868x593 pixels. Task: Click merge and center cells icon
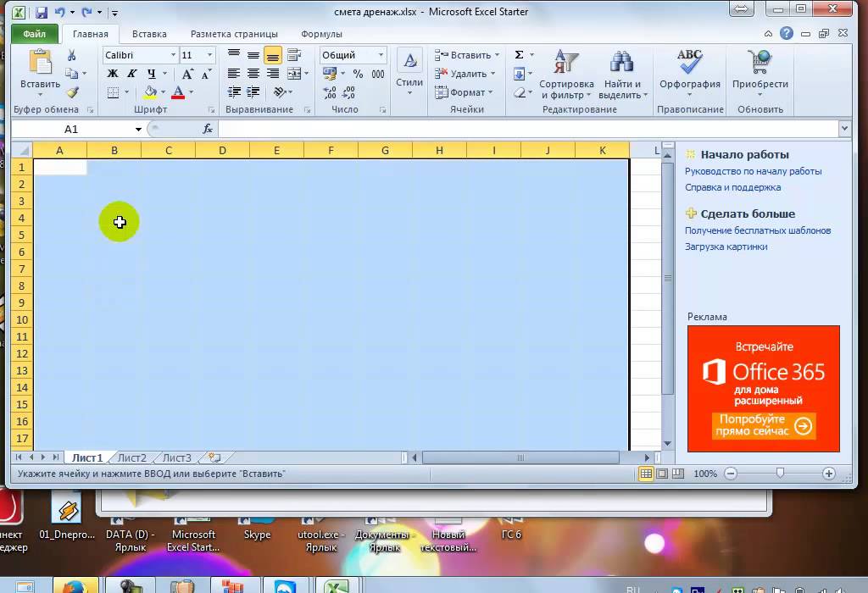(x=294, y=74)
